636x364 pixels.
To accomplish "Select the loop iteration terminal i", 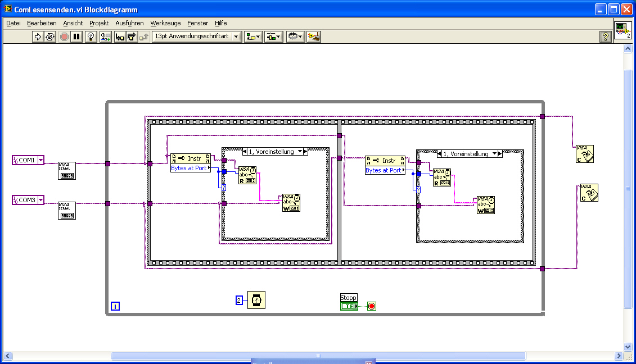I will pyautogui.click(x=115, y=307).
